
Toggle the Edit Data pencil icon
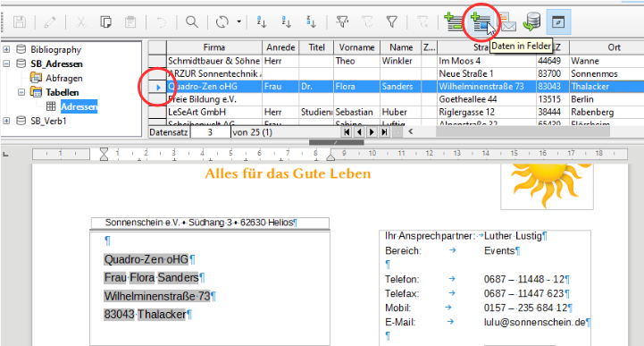50,21
